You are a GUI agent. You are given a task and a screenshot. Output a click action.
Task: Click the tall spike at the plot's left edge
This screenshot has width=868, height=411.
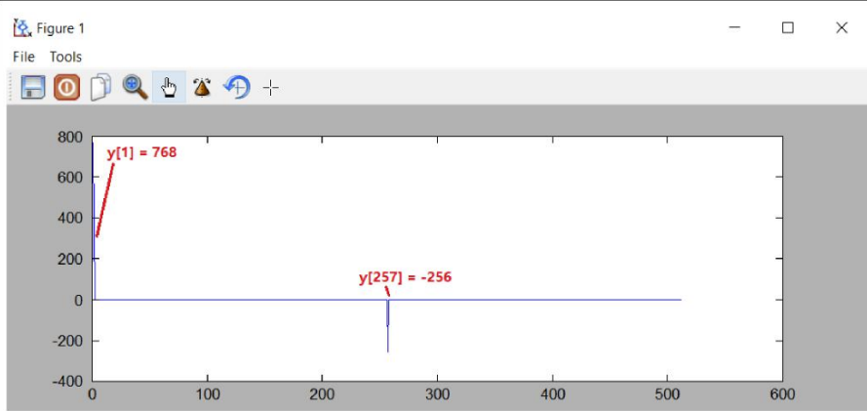93,222
